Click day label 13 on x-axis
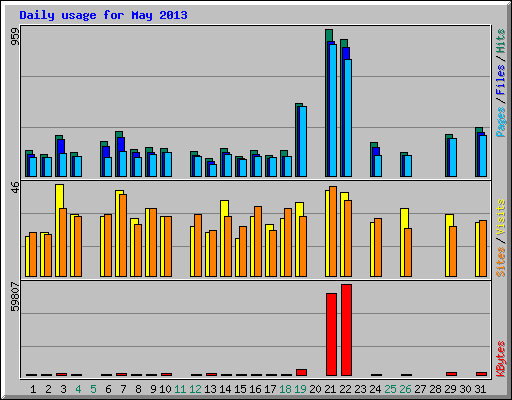 click(210, 389)
